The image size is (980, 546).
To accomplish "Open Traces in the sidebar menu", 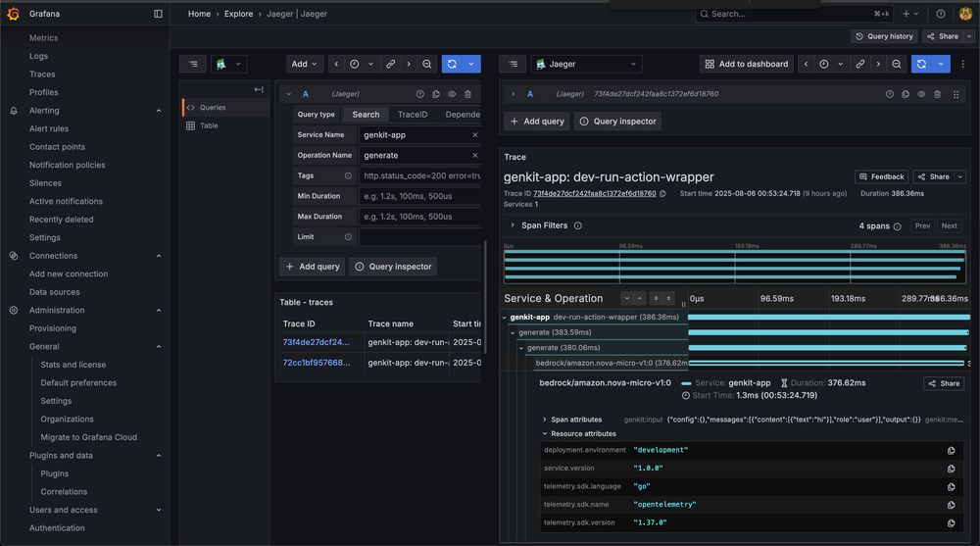I will [x=42, y=74].
